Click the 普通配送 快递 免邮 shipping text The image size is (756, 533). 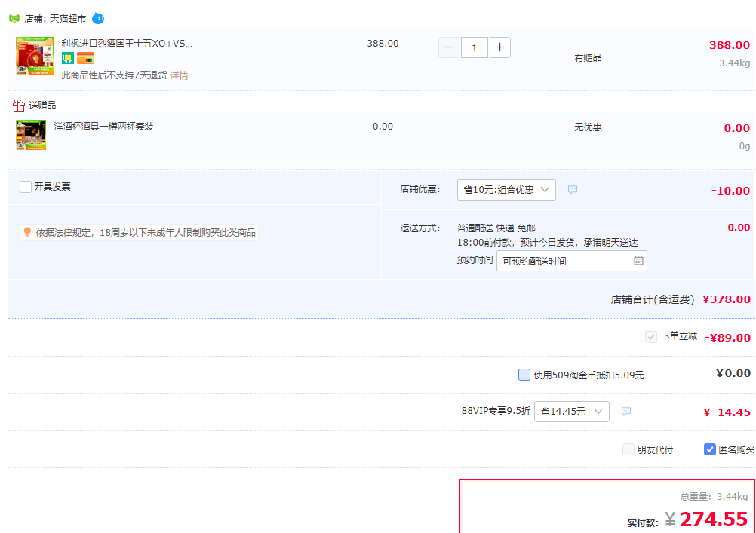[x=496, y=228]
